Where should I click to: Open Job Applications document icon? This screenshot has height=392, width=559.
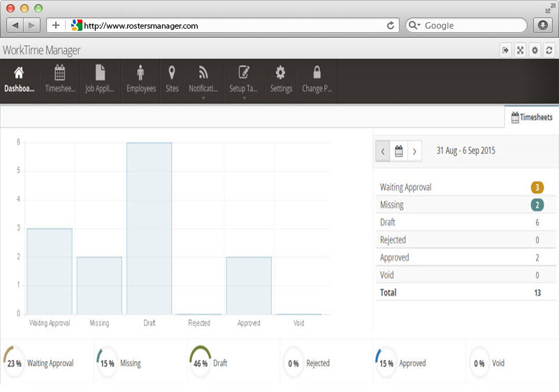(x=100, y=73)
